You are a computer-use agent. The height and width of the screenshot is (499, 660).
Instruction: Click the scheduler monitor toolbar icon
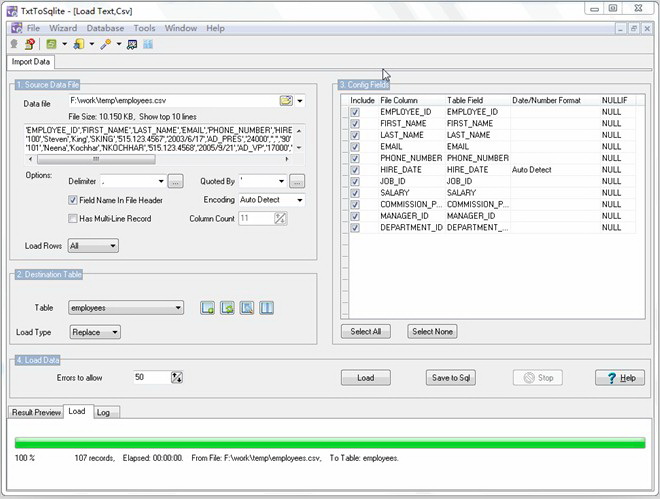coord(132,44)
